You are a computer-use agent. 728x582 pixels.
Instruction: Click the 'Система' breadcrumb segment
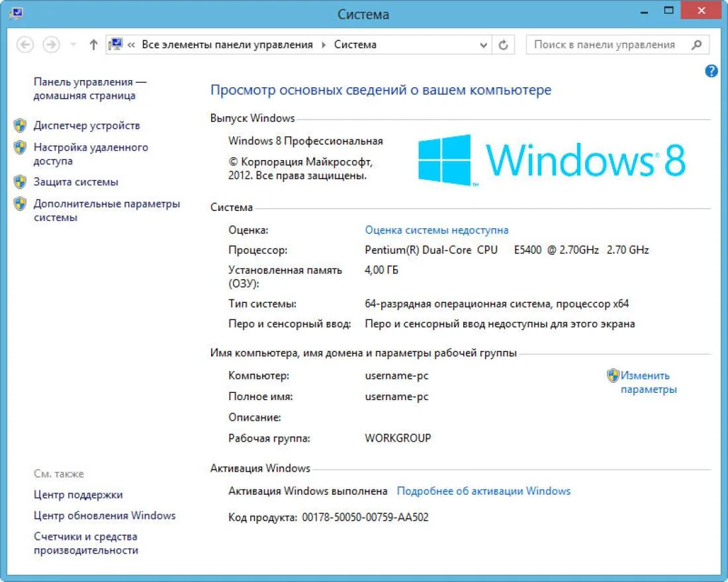coord(355,45)
